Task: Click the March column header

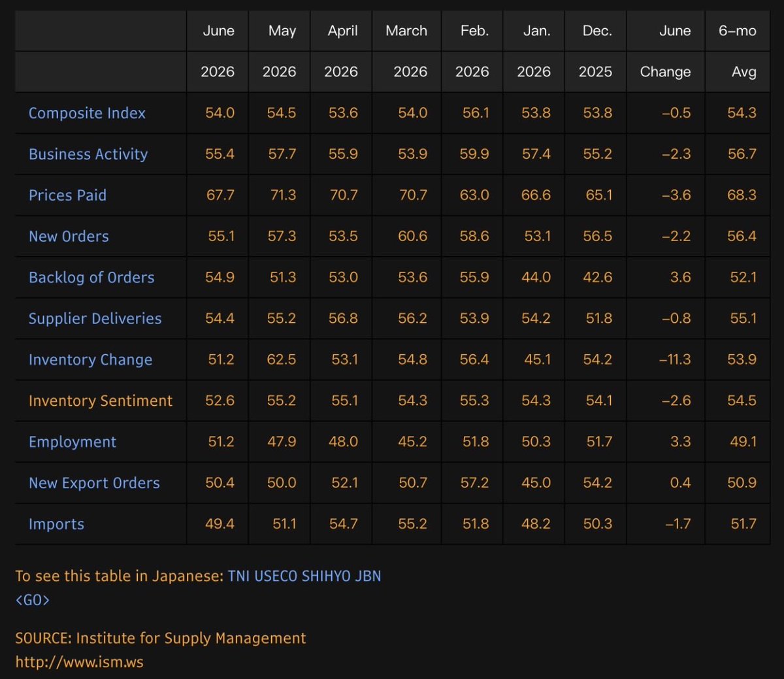Action: pos(406,31)
